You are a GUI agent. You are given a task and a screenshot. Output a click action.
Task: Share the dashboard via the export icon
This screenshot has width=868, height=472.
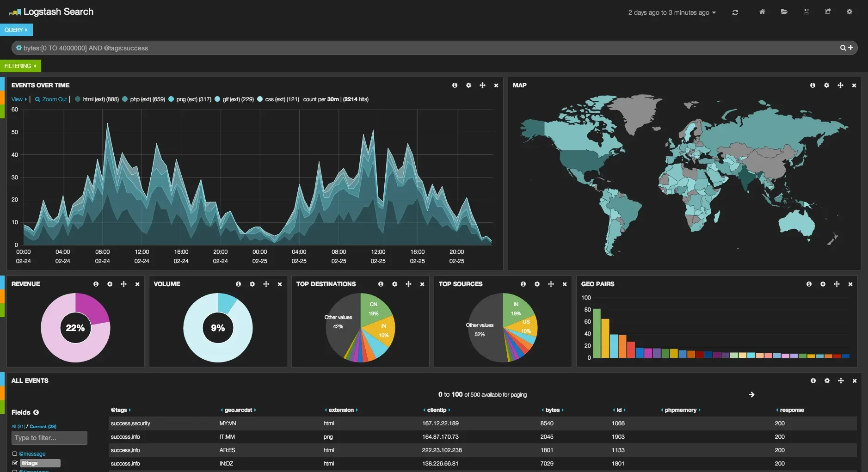click(828, 12)
